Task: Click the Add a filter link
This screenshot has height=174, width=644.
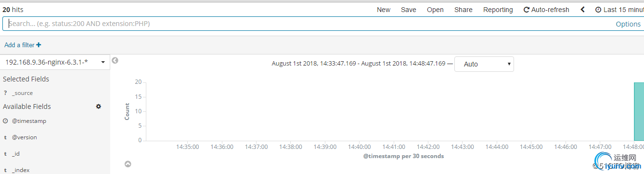Action: [19, 45]
